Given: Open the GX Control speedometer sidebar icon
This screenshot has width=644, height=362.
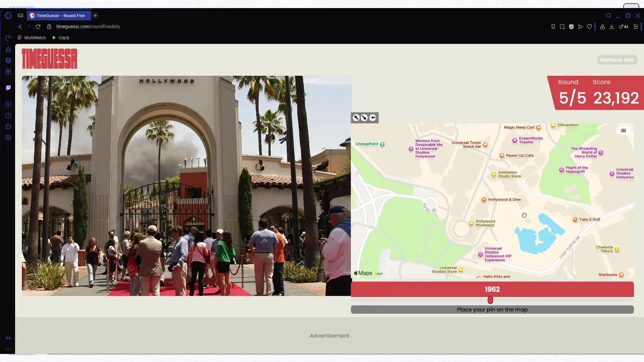Looking at the screenshot, I should tap(8, 38).
